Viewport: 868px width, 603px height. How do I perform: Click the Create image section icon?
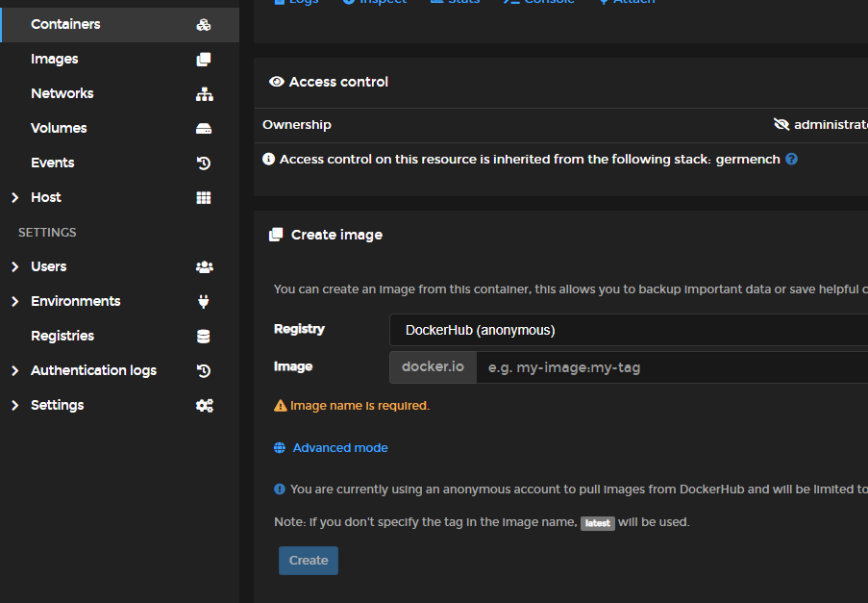(276, 235)
